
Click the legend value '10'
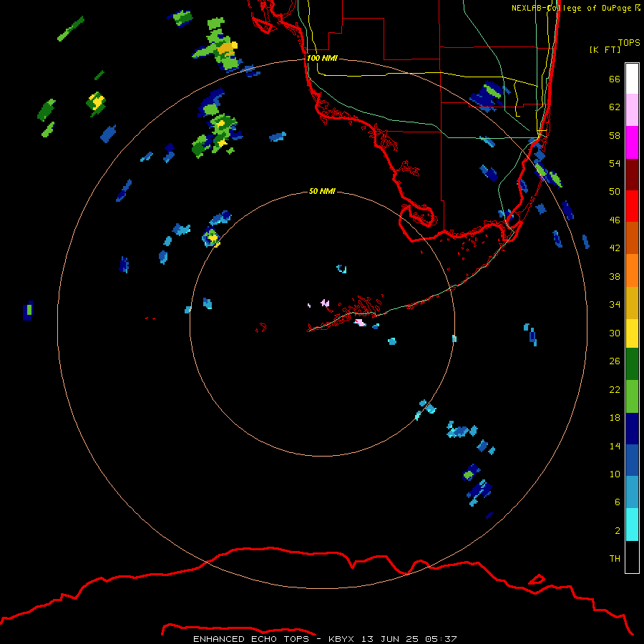point(615,474)
